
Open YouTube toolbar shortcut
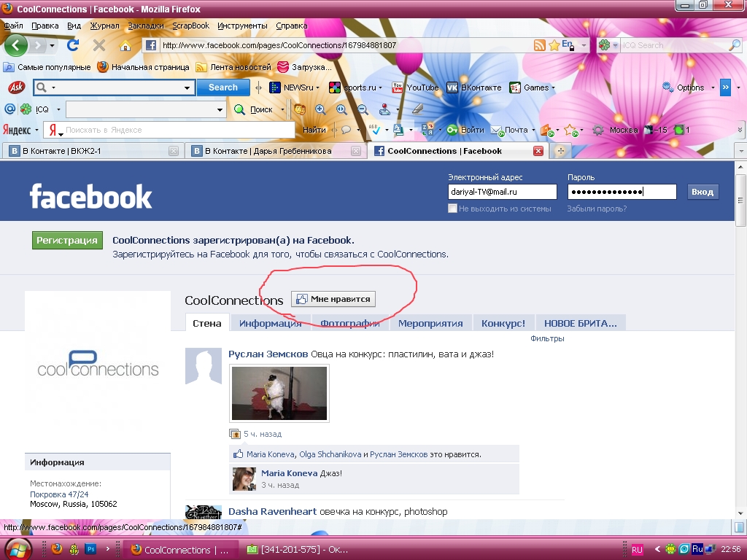tap(415, 87)
